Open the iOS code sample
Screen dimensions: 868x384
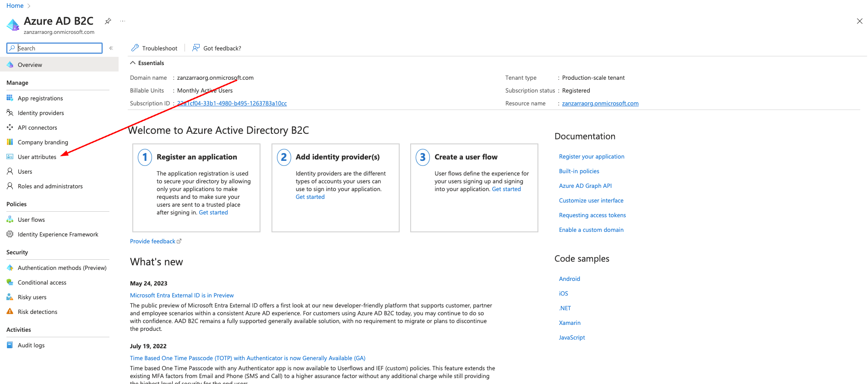coord(564,294)
